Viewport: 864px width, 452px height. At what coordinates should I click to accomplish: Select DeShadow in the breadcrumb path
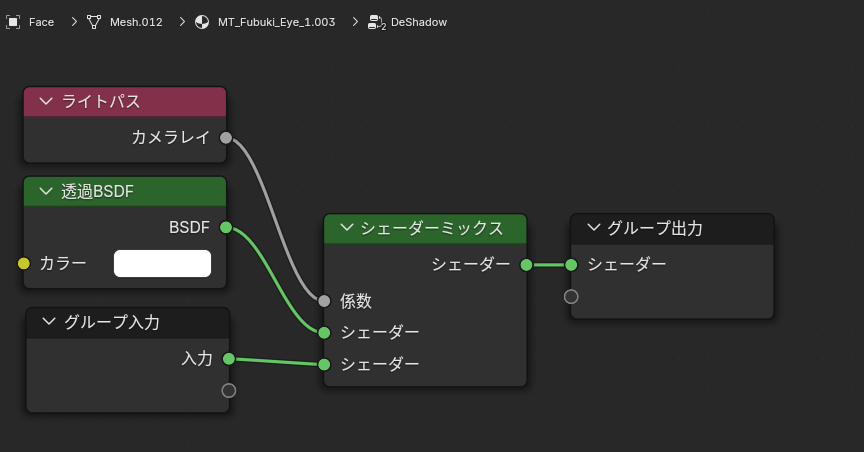419,22
